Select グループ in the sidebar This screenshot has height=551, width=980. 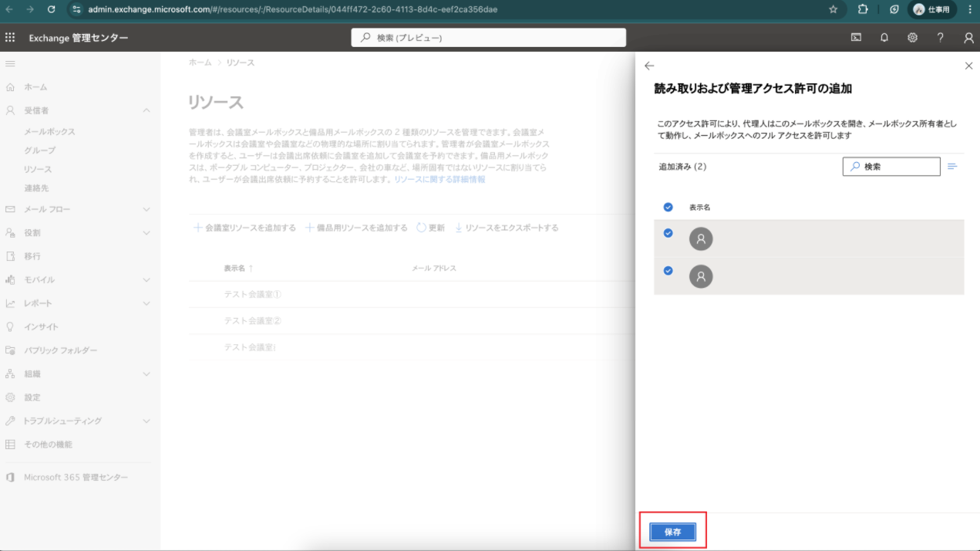tap(39, 150)
